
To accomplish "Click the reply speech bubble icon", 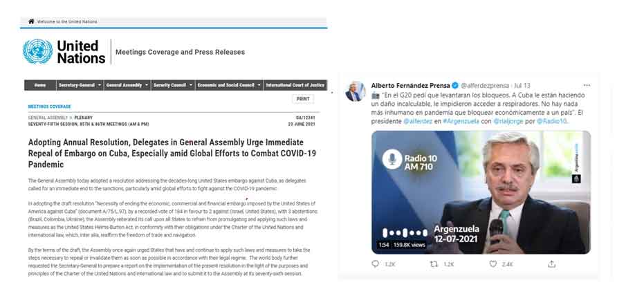I will coord(375,264).
